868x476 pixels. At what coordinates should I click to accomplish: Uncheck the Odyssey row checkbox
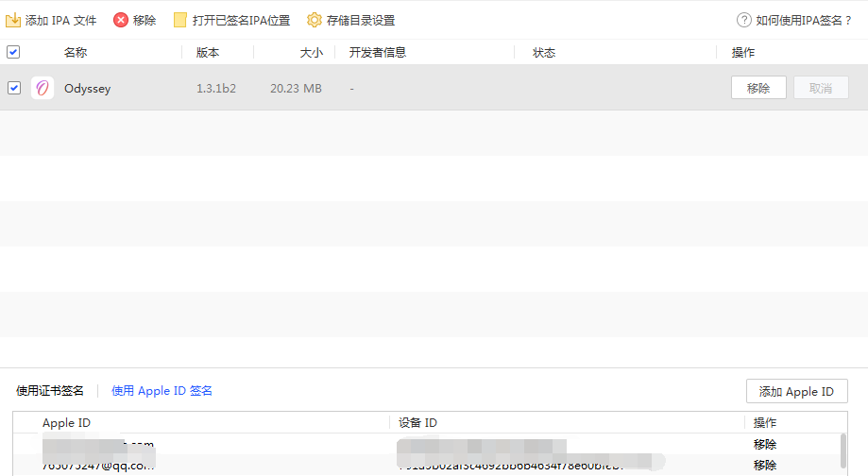(14, 88)
